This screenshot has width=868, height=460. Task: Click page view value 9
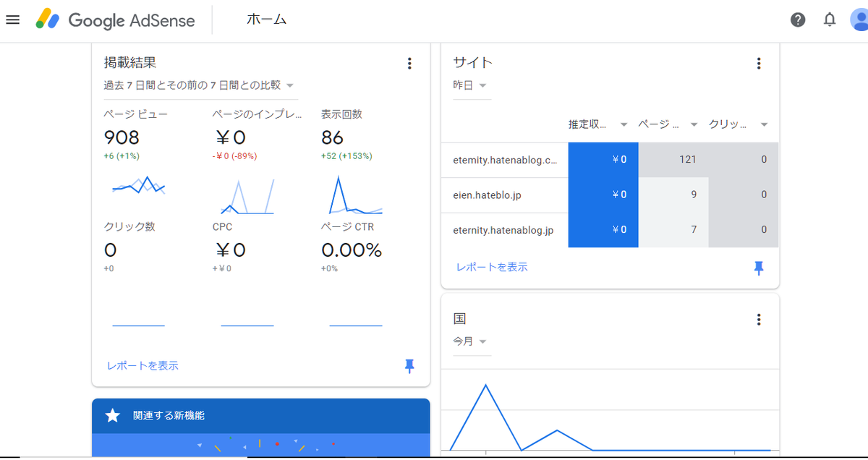tap(693, 195)
